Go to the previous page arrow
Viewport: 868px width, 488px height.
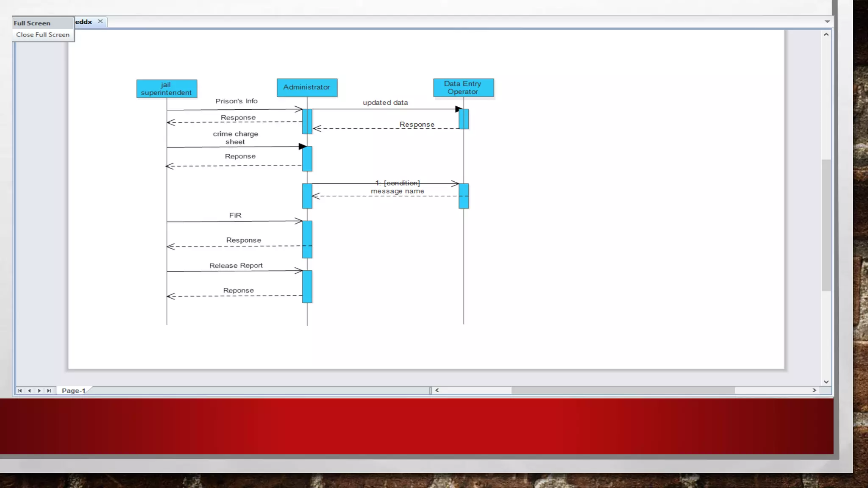pos(29,391)
